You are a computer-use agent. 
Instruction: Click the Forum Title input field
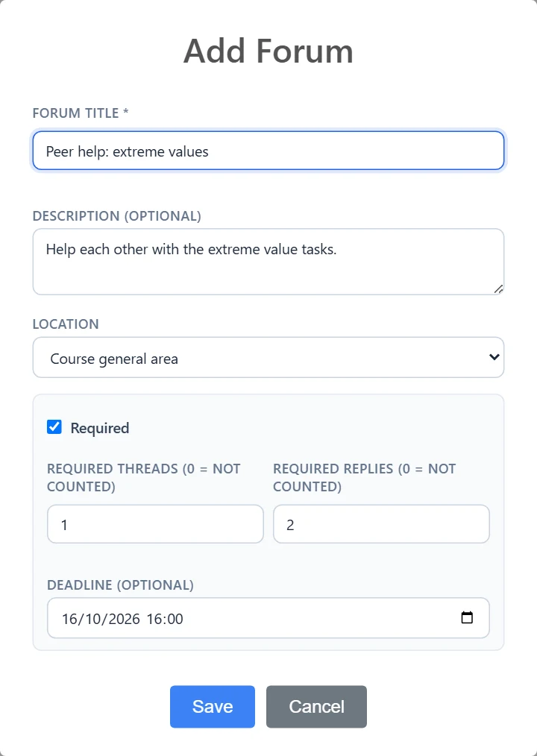pyautogui.click(x=268, y=151)
